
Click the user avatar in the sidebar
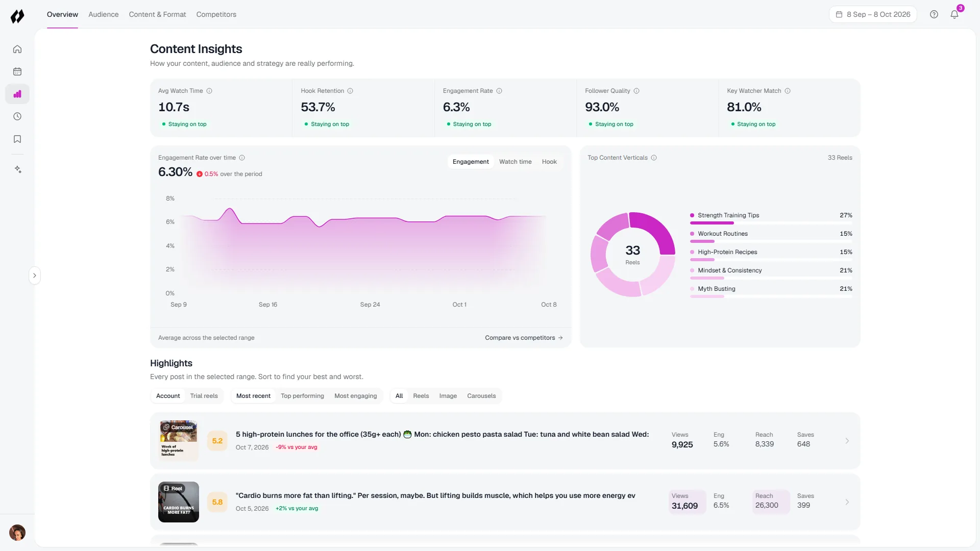coord(17,533)
